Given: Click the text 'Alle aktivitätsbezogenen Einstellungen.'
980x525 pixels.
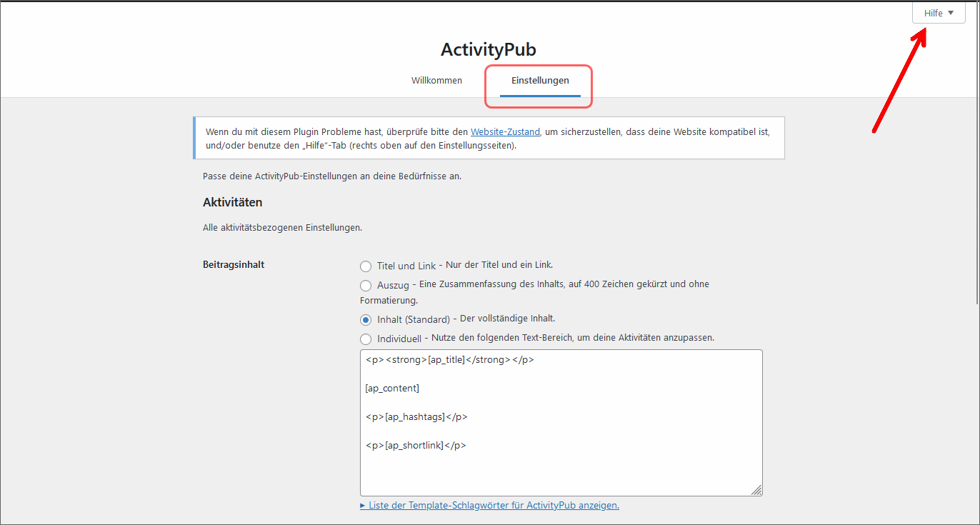Looking at the screenshot, I should click(x=282, y=228).
